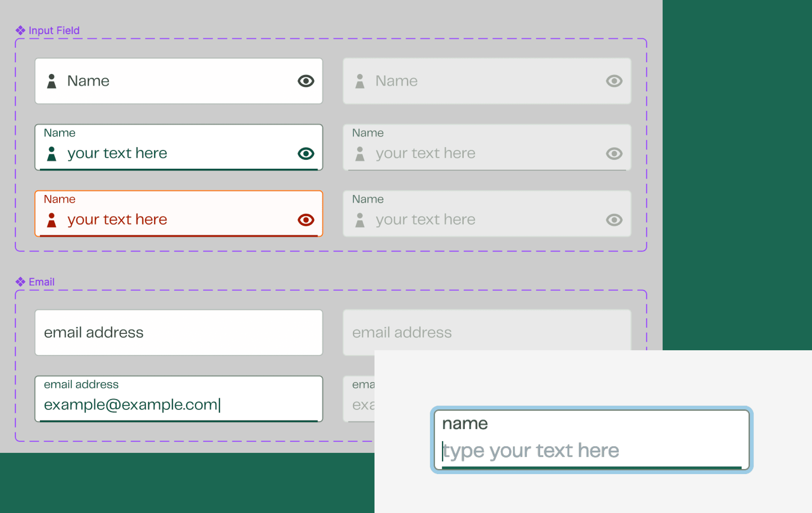
Task: Toggle visibility eye in default Name field
Action: (x=306, y=81)
